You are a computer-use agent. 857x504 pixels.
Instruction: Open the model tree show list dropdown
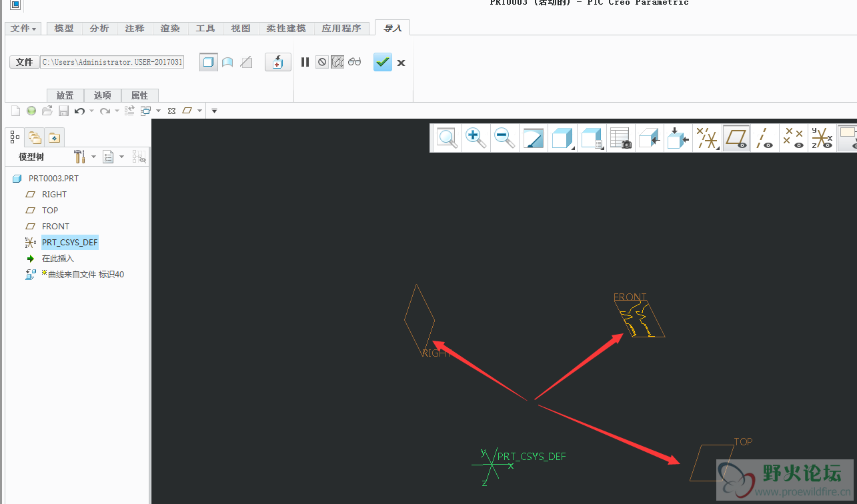coord(113,157)
